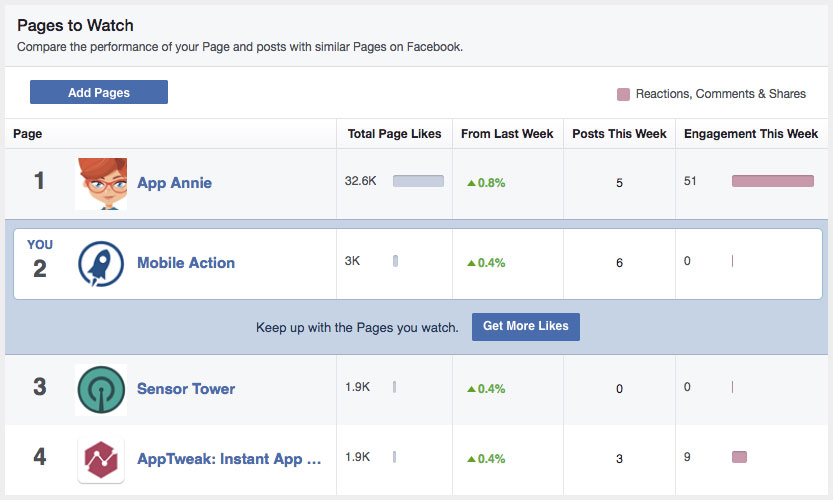
Task: Click the From Last Week column header
Action: [507, 134]
